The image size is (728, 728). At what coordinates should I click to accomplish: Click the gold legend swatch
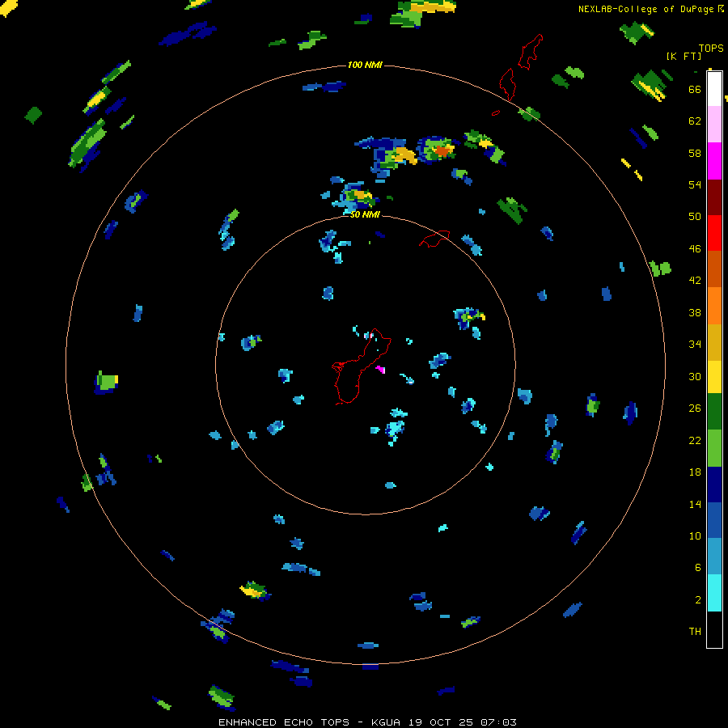714,342
